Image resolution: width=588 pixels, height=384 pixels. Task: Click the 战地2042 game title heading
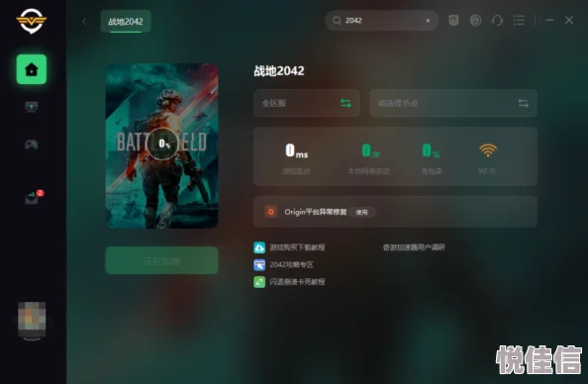pyautogui.click(x=279, y=71)
